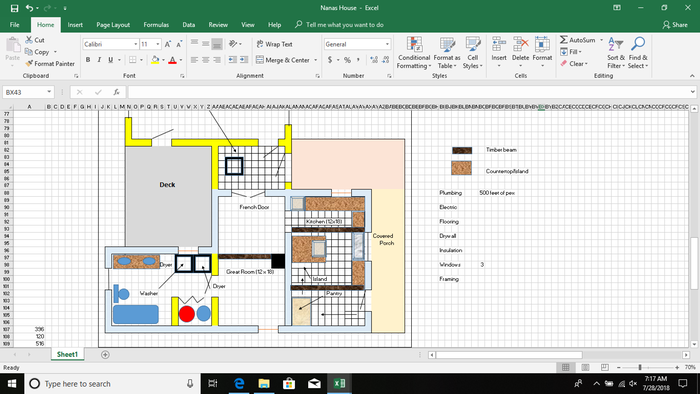
Task: Switch to the Data tab
Action: click(188, 25)
